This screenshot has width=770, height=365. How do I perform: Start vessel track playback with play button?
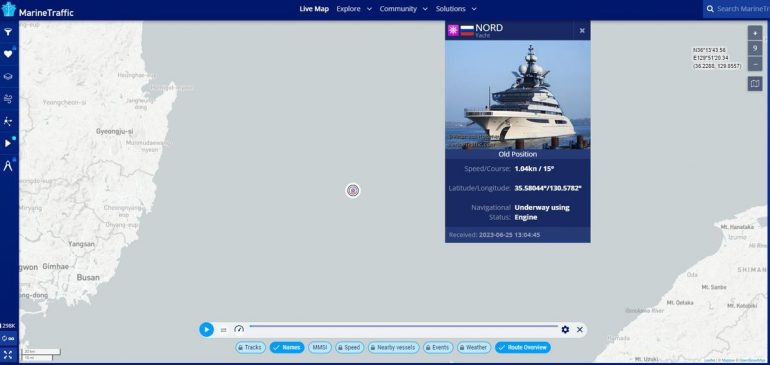[206, 329]
